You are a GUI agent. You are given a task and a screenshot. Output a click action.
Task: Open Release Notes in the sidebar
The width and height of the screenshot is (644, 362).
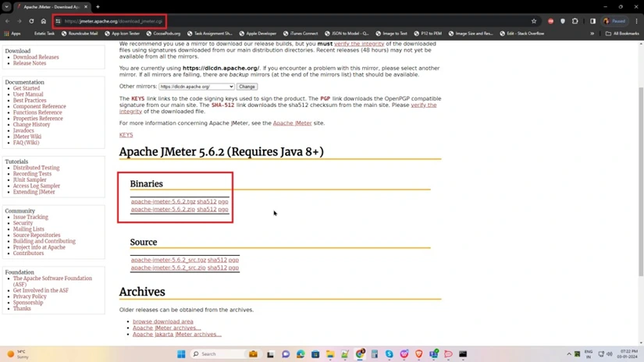coord(30,63)
